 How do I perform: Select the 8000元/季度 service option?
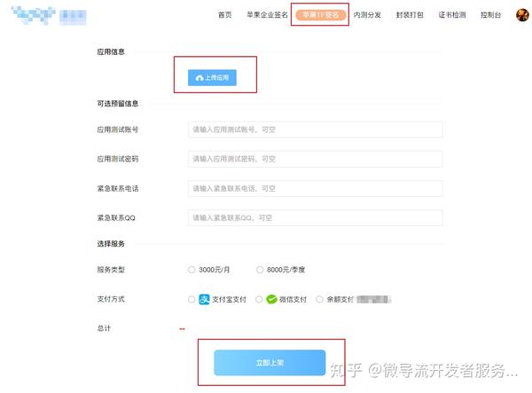[260, 270]
